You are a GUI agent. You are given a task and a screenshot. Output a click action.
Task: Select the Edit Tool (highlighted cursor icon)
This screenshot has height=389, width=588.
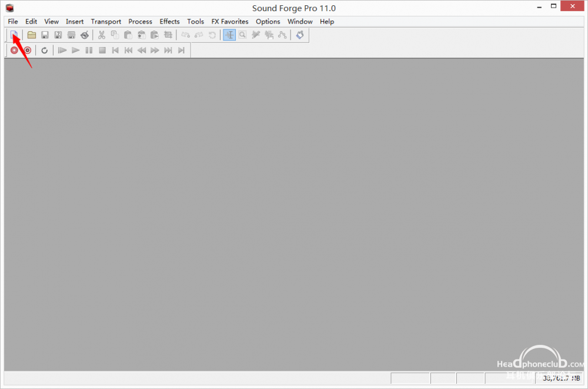229,35
